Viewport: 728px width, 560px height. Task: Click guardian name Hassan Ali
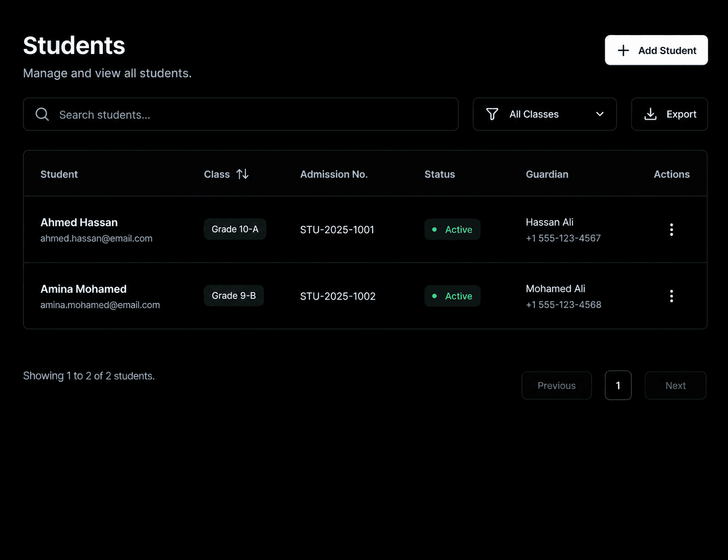click(549, 222)
